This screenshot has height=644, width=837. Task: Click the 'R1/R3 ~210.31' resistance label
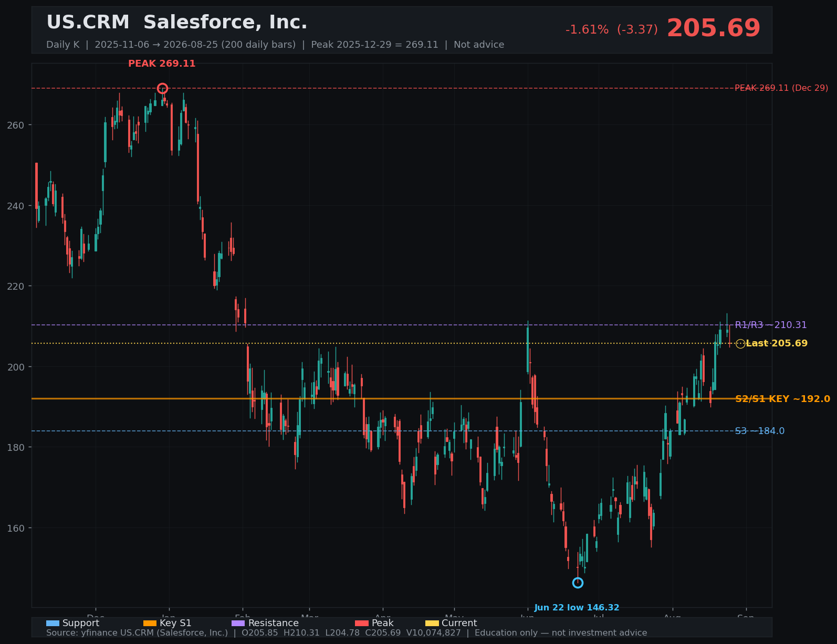[771, 325]
